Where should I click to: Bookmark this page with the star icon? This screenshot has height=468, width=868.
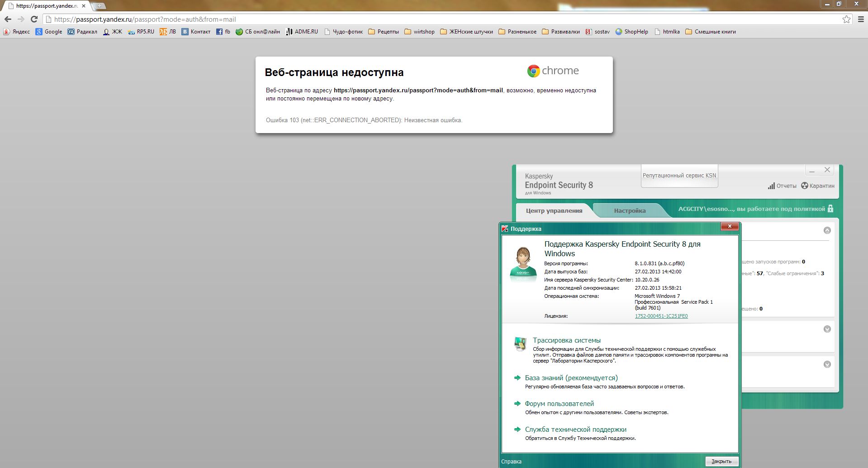pyautogui.click(x=846, y=19)
